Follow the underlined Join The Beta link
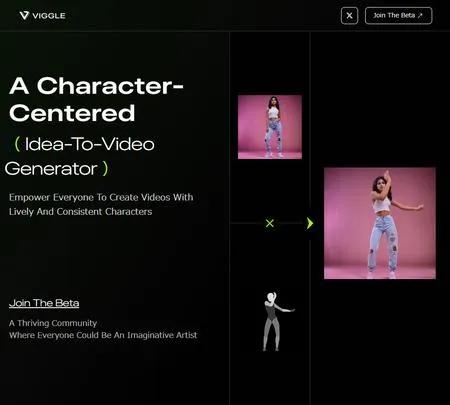The image size is (450, 405). pyautogui.click(x=44, y=303)
